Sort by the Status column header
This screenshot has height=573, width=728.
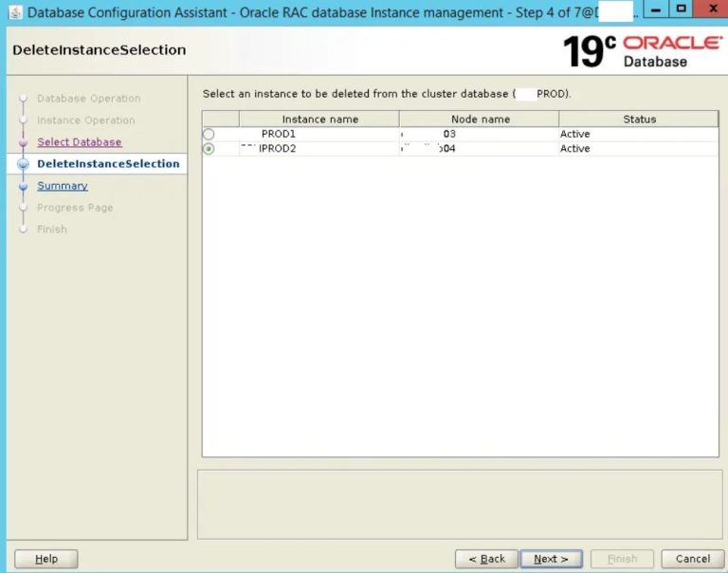point(639,120)
